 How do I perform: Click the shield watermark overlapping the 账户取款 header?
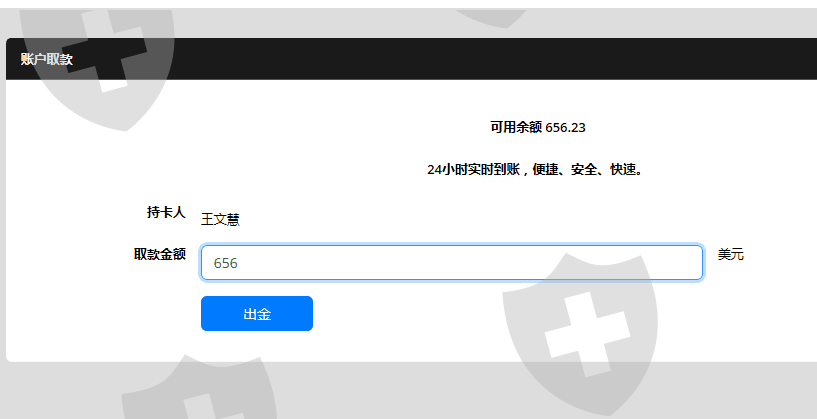click(97, 65)
